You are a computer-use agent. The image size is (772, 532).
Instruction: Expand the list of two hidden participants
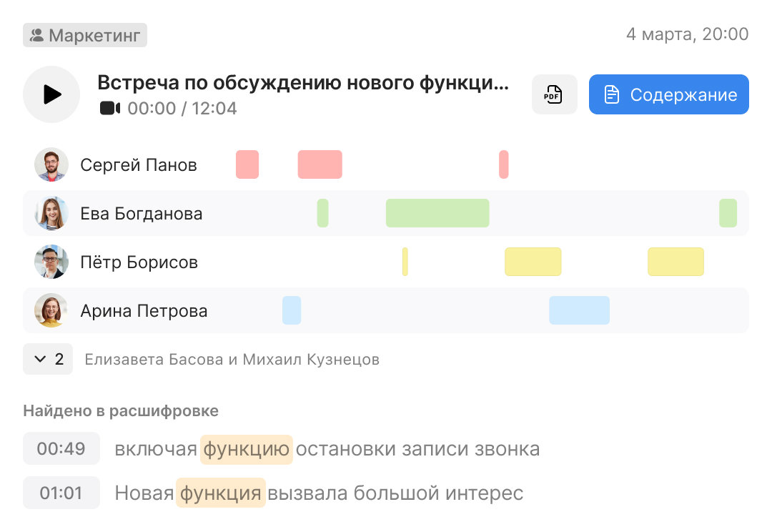[x=48, y=359]
